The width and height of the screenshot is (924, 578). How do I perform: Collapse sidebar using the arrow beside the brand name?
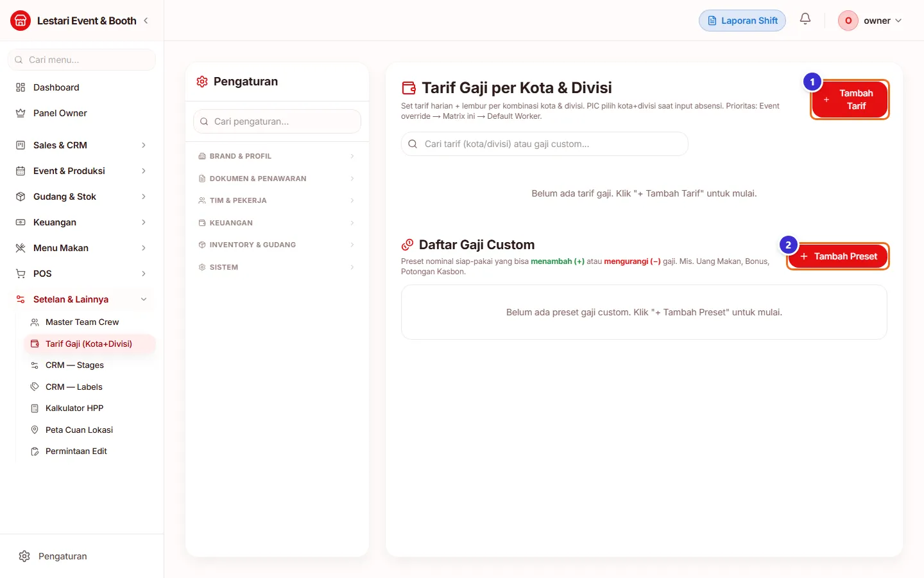pos(146,21)
